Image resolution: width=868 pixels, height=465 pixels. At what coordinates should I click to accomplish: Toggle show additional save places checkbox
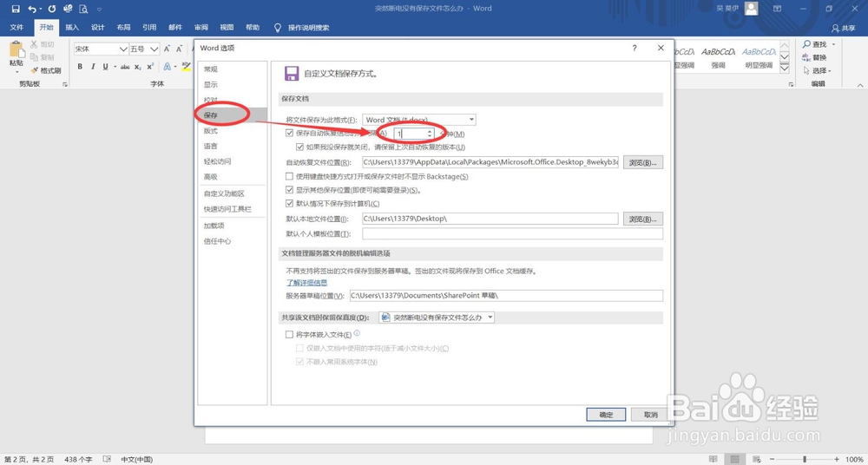click(289, 190)
